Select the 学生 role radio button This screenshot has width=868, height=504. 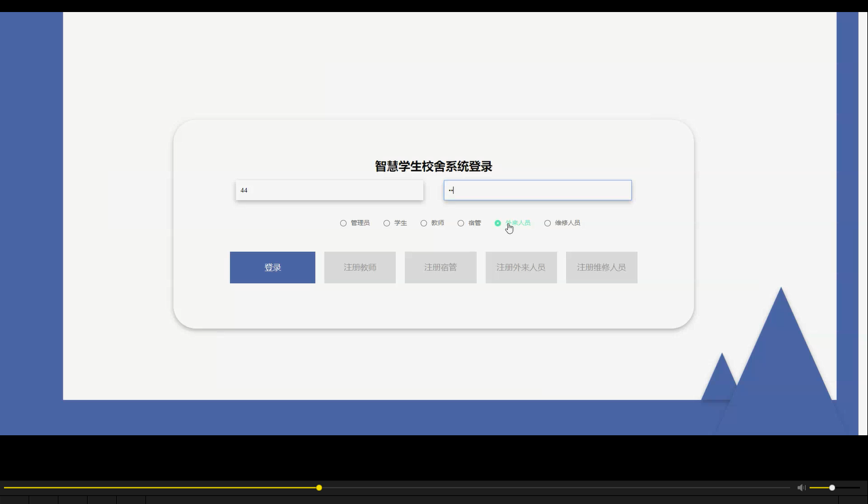click(x=386, y=223)
